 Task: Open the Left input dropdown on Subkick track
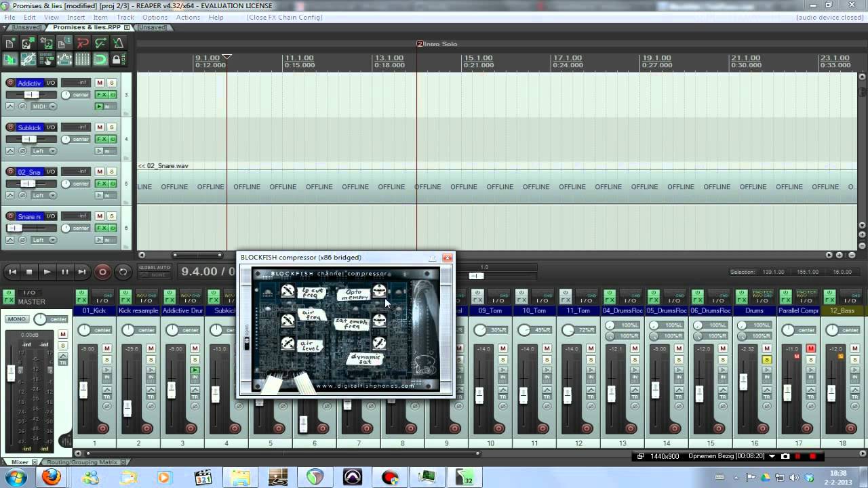[x=43, y=150]
